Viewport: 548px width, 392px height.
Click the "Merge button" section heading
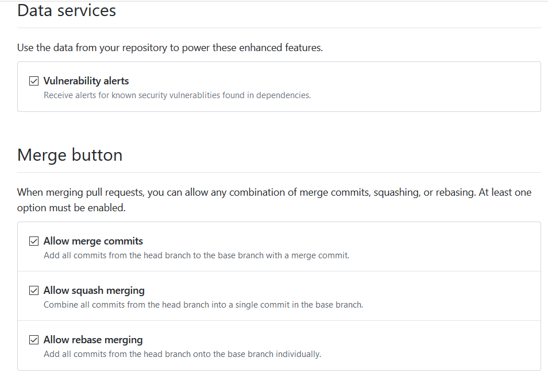tap(70, 155)
